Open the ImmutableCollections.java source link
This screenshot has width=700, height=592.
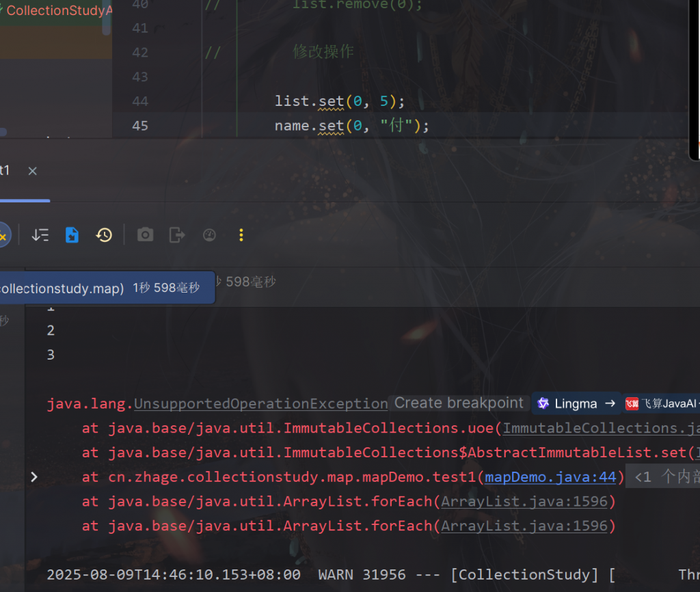pos(600,428)
